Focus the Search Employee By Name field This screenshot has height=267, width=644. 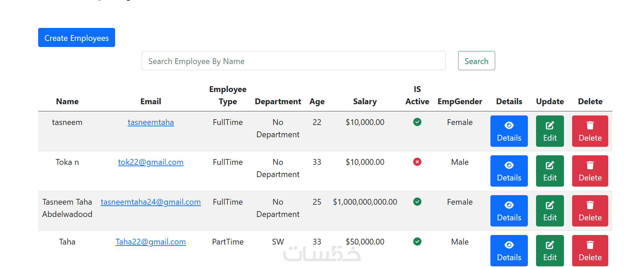293,61
